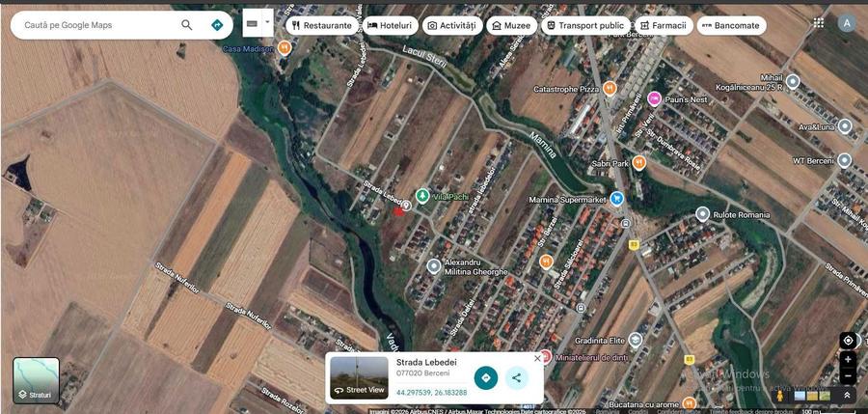Select the Hoteluri category chip
This screenshot has height=414, width=868.
389,25
